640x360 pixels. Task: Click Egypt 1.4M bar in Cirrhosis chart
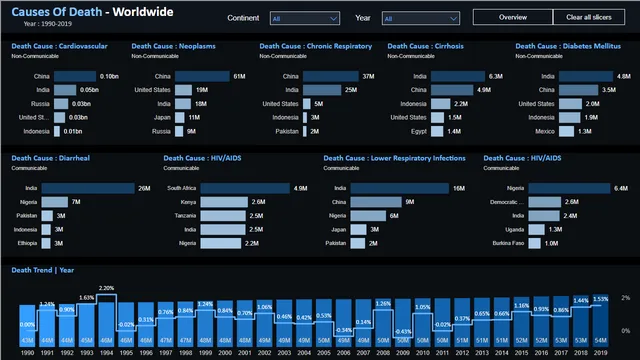coord(437,131)
